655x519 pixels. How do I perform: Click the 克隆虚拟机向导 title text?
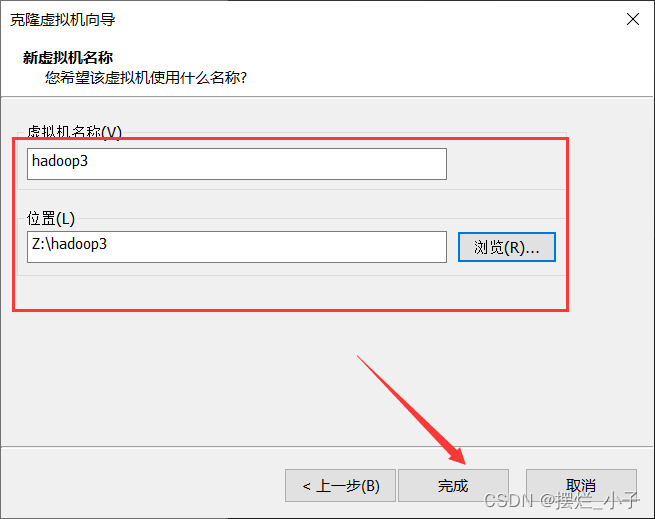click(x=63, y=20)
